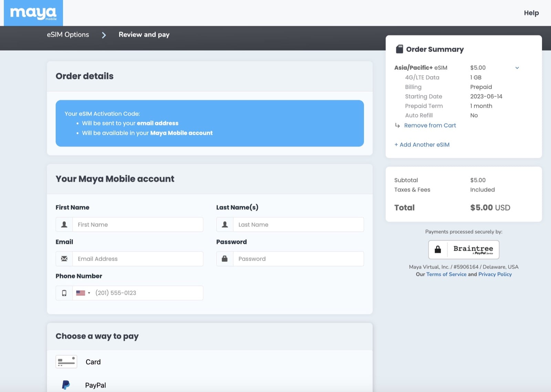The height and width of the screenshot is (392, 551).
Task: Open the US flag country code dropdown
Action: 83,293
